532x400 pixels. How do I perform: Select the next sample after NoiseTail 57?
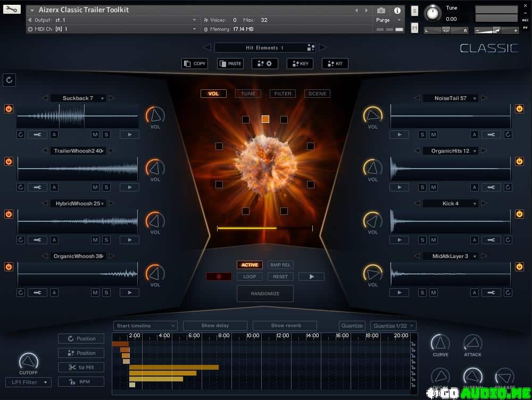coord(484,98)
